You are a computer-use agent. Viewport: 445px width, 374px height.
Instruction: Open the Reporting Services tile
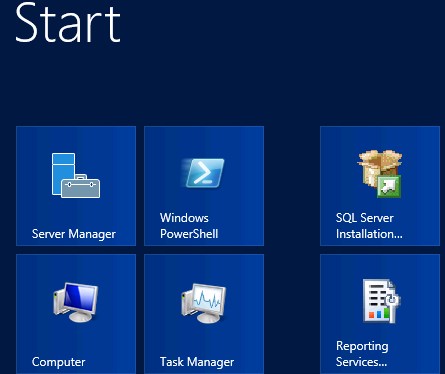coord(380,314)
